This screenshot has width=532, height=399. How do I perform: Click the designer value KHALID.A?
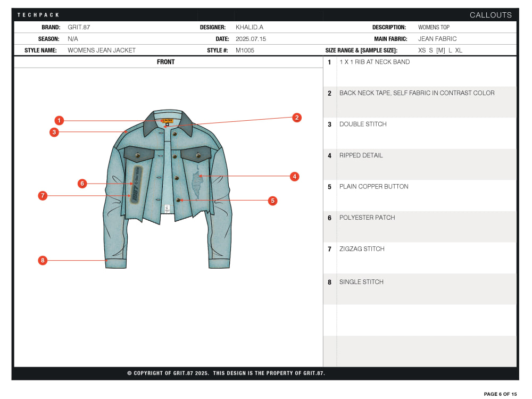coord(250,27)
